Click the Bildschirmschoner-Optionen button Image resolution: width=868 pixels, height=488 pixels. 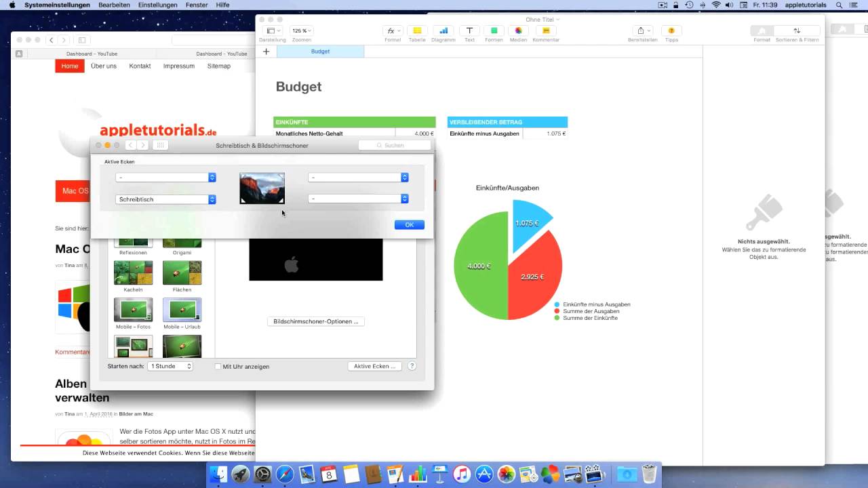pos(316,321)
